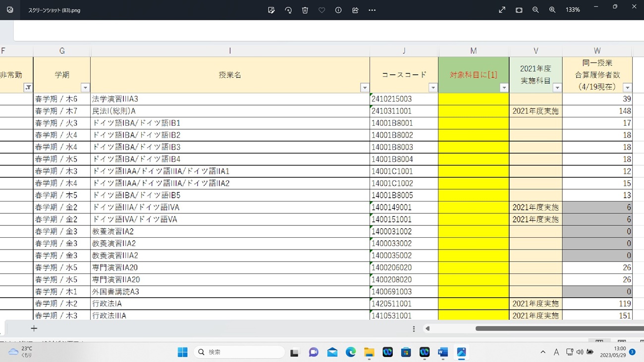The height and width of the screenshot is (362, 644).
Task: Click the 133% zoom level indicator
Action: 573,10
